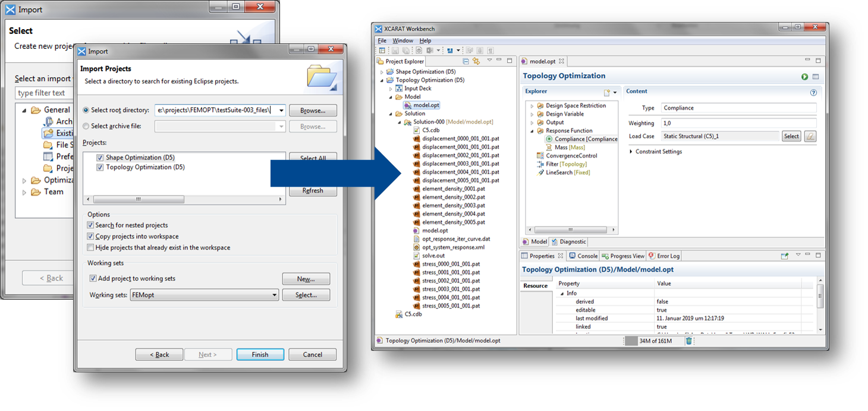Collapse the Info property group

[x=562, y=293]
